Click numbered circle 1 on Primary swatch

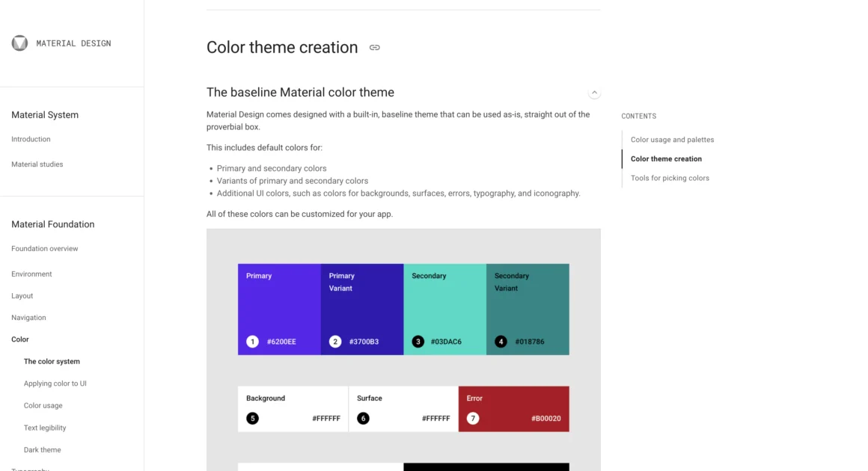[x=252, y=342]
